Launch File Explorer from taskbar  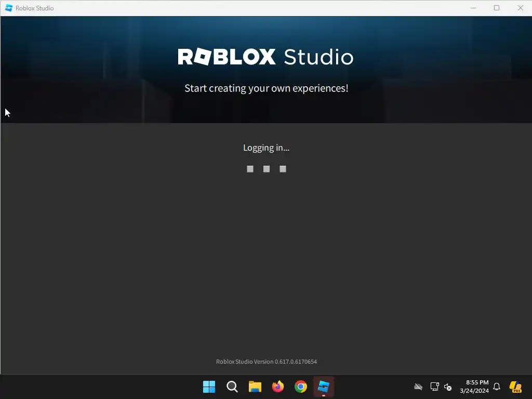click(255, 387)
